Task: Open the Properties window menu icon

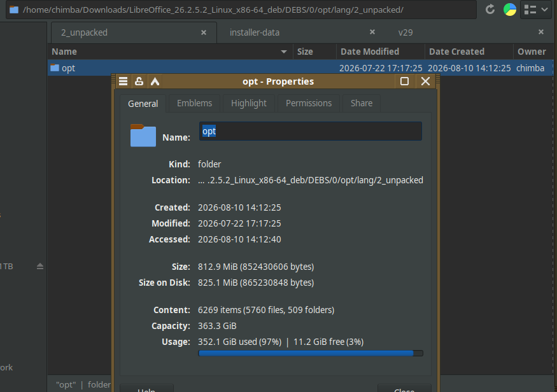Action: 123,81
